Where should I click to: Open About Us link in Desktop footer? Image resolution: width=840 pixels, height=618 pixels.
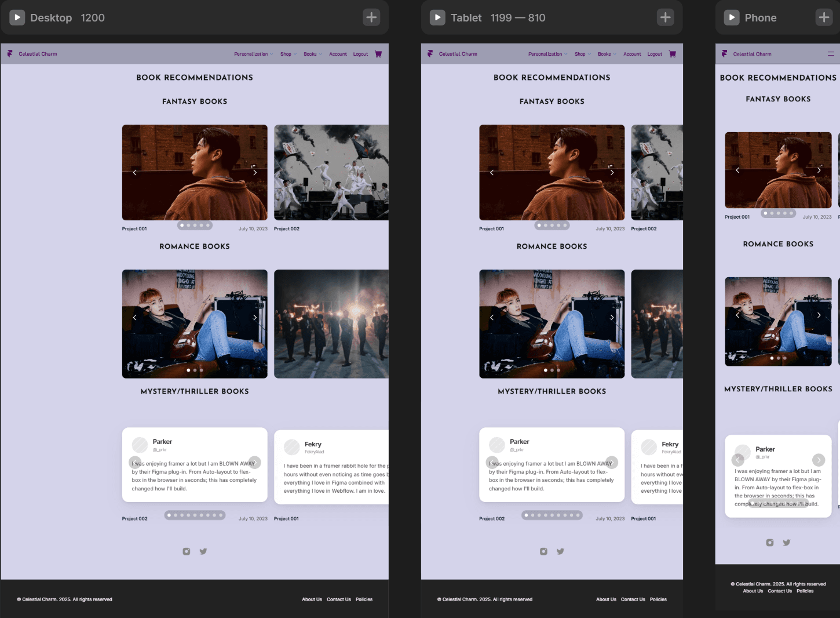[x=312, y=599]
